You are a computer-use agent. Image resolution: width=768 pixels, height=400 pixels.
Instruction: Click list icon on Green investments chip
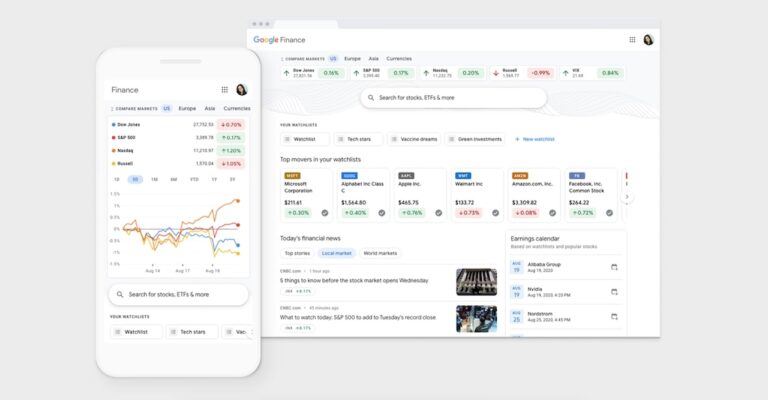(452, 140)
